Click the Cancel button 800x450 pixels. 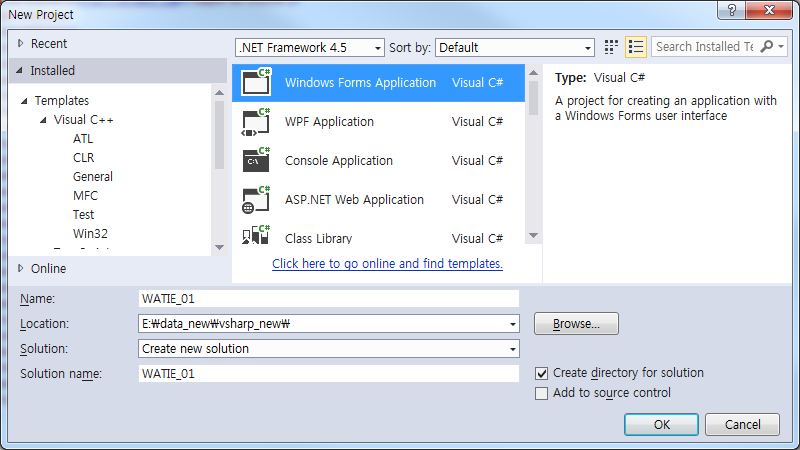click(x=742, y=424)
